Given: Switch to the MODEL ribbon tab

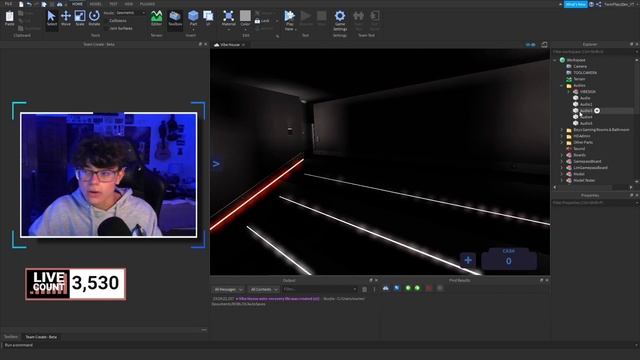Looking at the screenshot, I should (x=95, y=4).
